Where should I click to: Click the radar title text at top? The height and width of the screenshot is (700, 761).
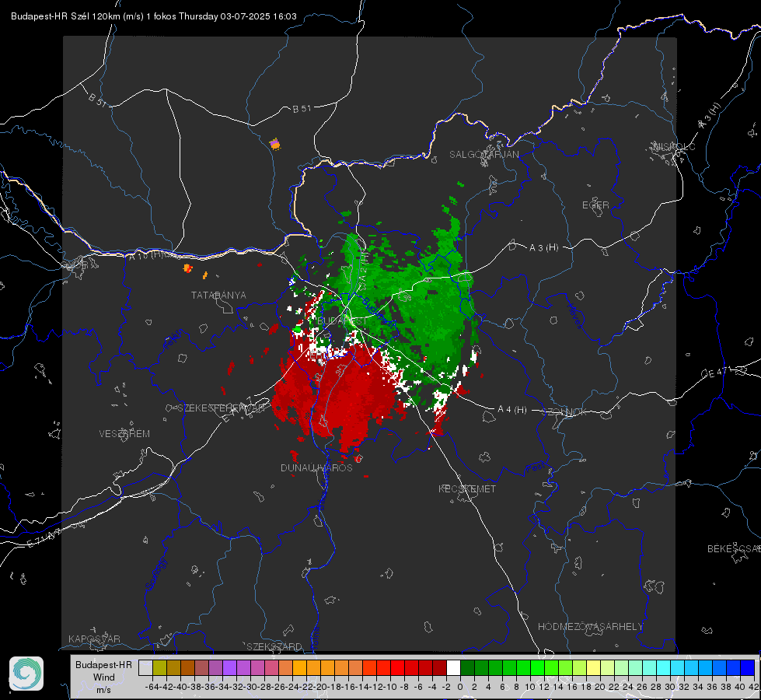154,16
